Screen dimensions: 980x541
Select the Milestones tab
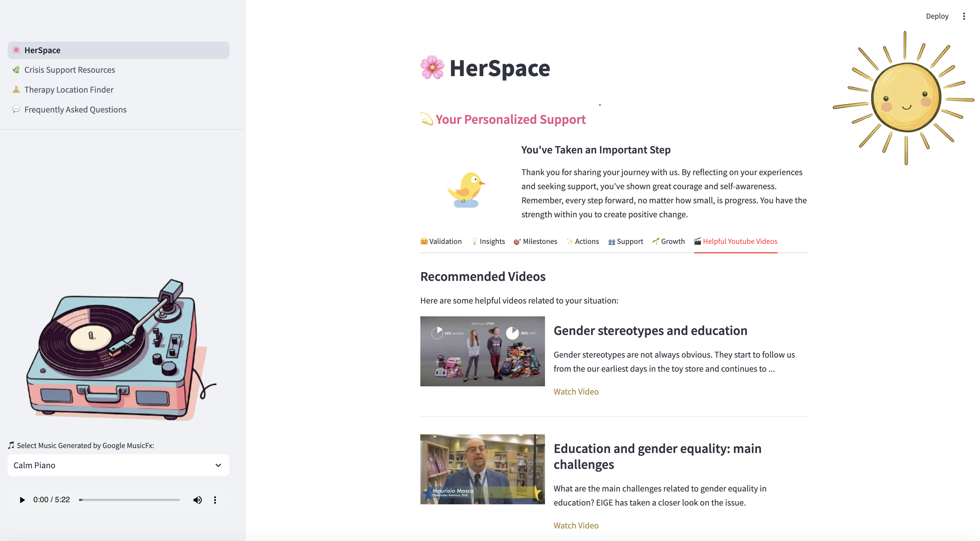click(x=535, y=241)
